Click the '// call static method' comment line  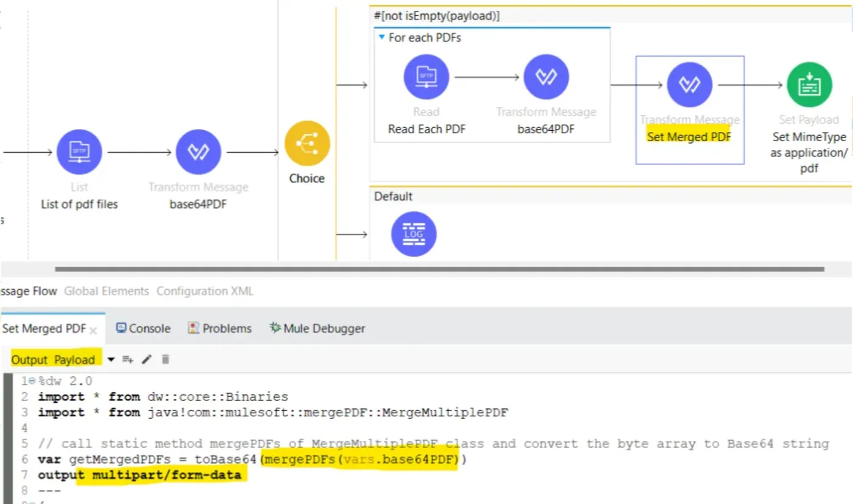[433, 444]
